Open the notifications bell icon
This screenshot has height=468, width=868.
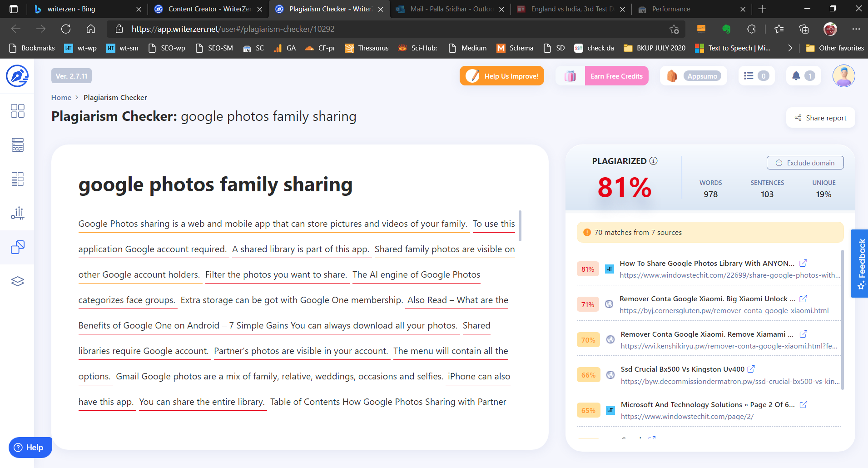(x=796, y=76)
